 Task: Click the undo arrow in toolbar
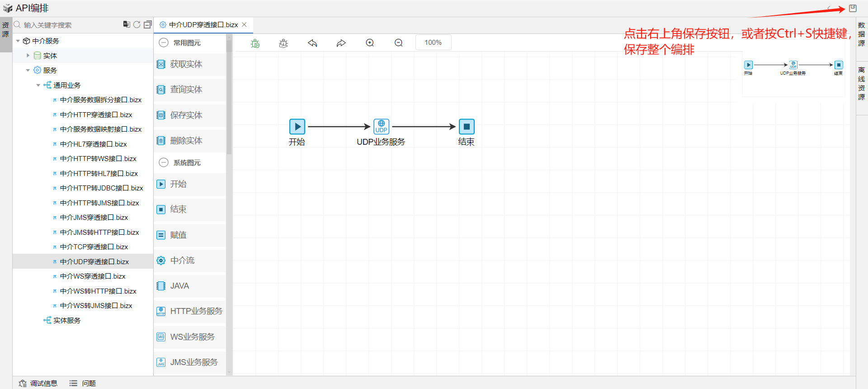click(312, 43)
